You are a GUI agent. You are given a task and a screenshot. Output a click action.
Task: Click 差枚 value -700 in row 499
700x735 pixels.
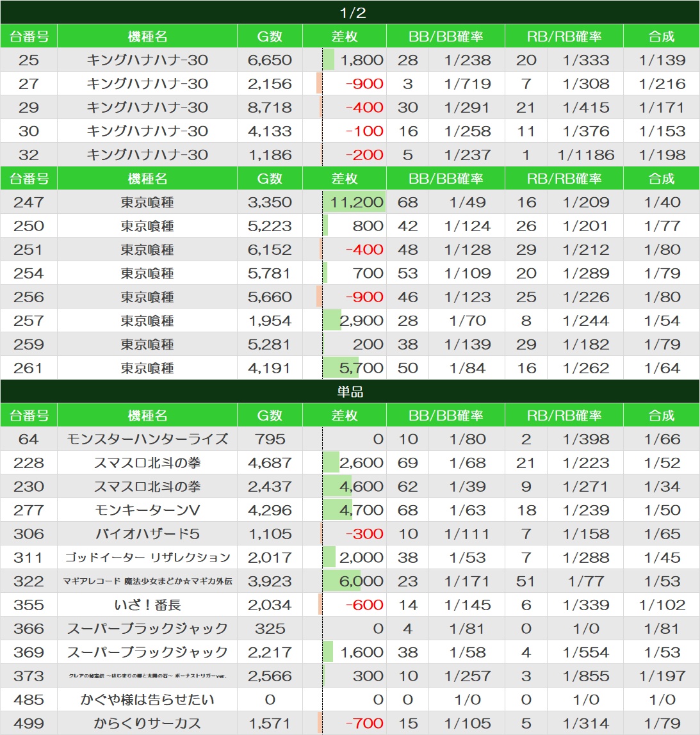[x=364, y=723]
